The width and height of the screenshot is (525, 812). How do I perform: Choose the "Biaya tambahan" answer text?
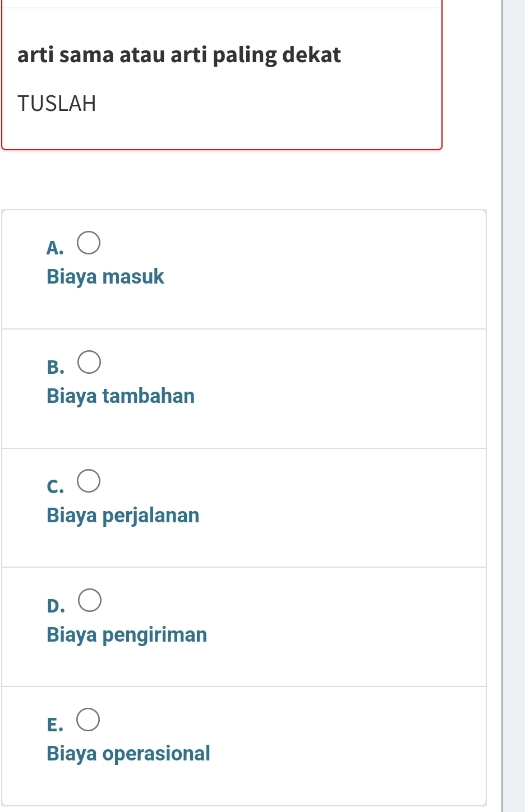121,396
